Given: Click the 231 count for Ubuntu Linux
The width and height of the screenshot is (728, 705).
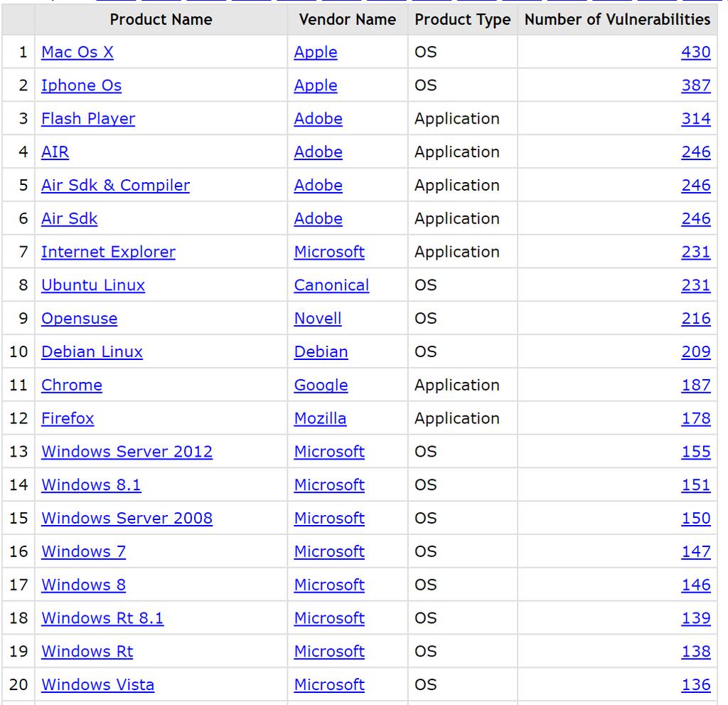Looking at the screenshot, I should (x=695, y=285).
